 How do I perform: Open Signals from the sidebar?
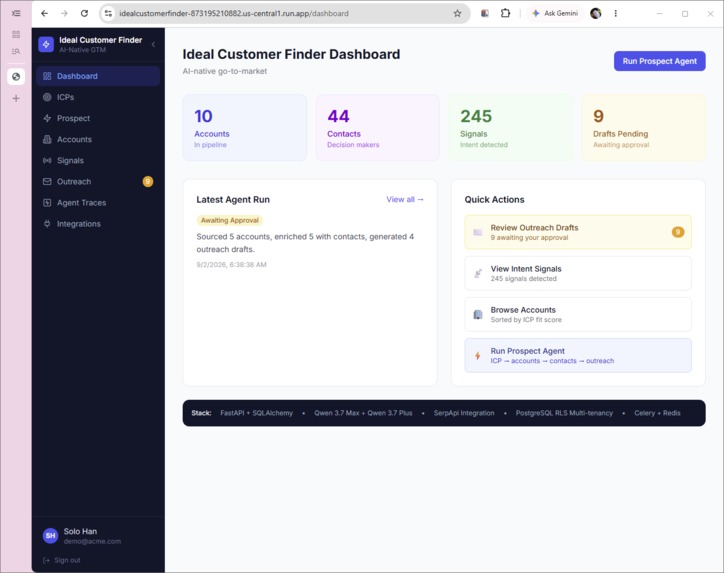(x=98, y=161)
